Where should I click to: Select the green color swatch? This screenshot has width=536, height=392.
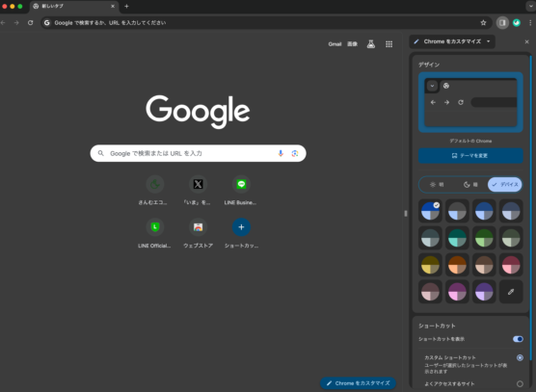(x=484, y=238)
